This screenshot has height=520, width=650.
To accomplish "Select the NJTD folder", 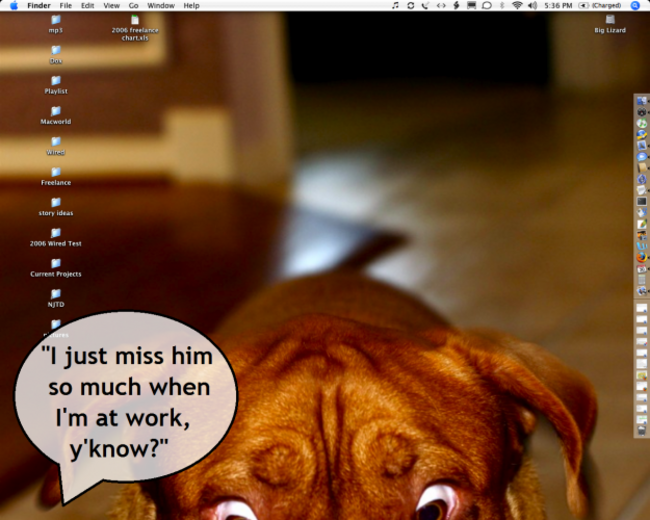I will tap(56, 298).
